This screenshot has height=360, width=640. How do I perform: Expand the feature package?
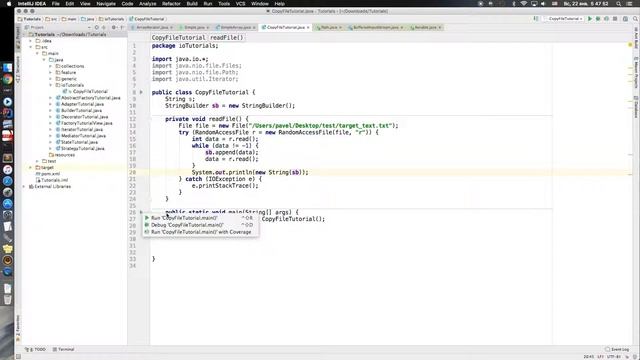[x=51, y=72]
